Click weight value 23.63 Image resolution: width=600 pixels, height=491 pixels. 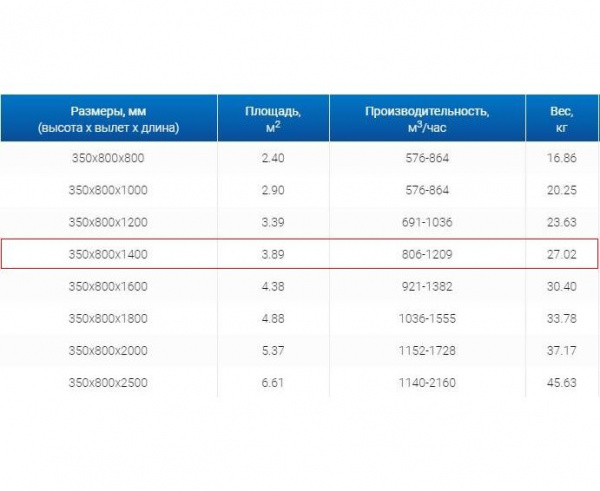point(562,222)
